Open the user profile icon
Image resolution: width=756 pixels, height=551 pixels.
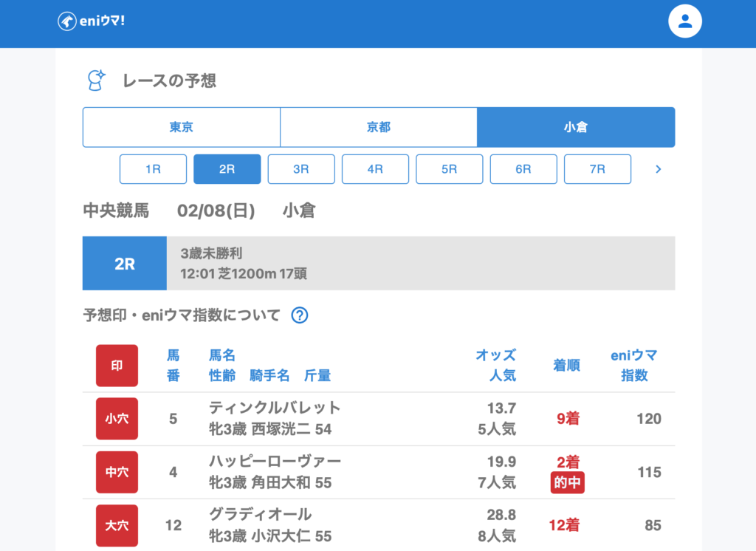click(x=684, y=21)
